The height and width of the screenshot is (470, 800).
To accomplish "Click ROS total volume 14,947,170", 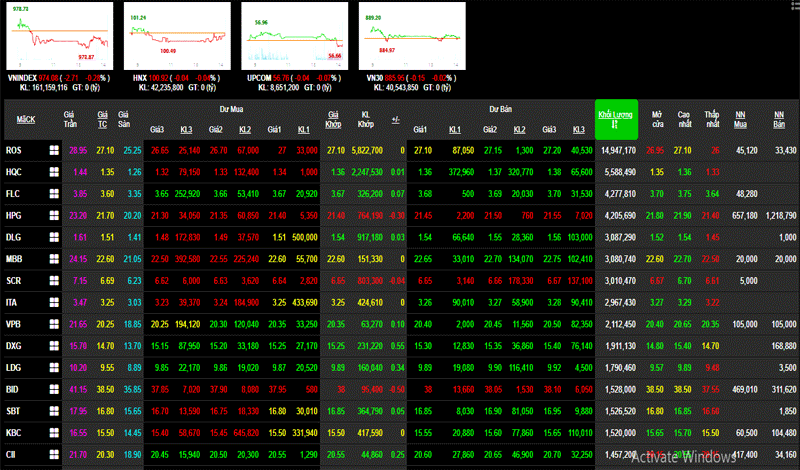I will [x=617, y=150].
